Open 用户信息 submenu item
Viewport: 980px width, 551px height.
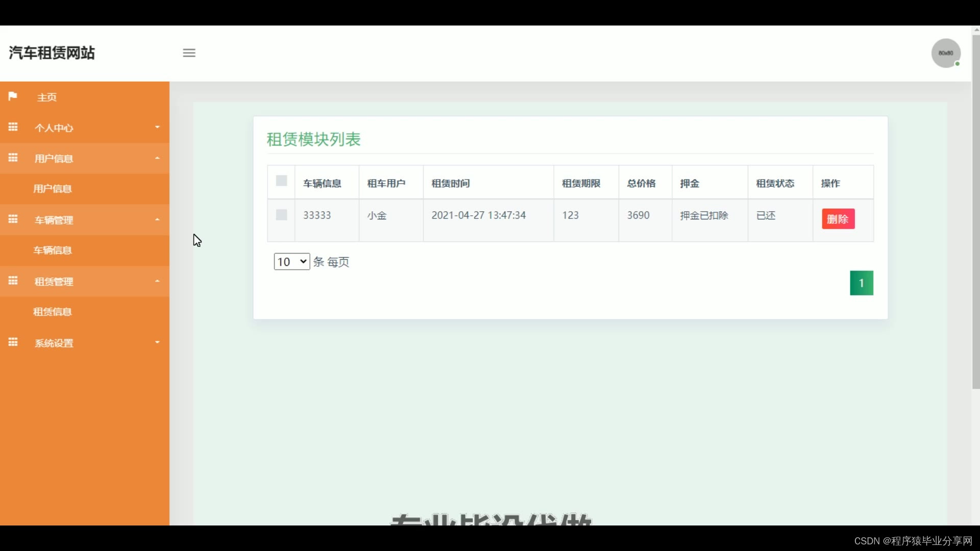coord(53,189)
